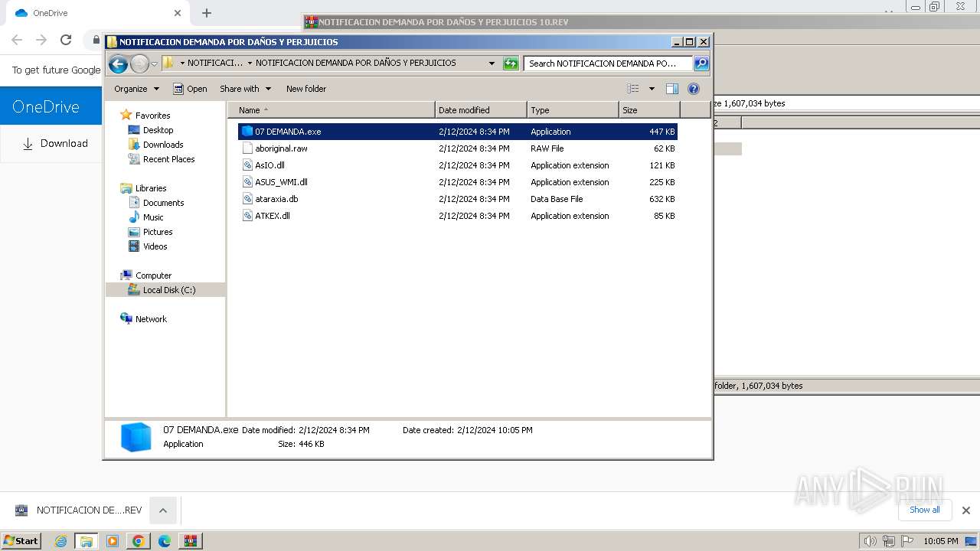Switch to Chrome from taskbar
Image resolution: width=980 pixels, height=551 pixels.
(139, 541)
